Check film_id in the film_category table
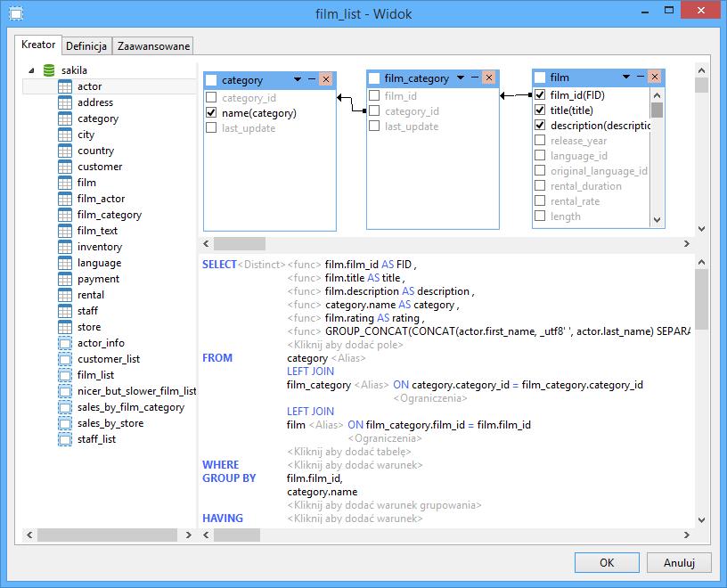 click(x=374, y=95)
